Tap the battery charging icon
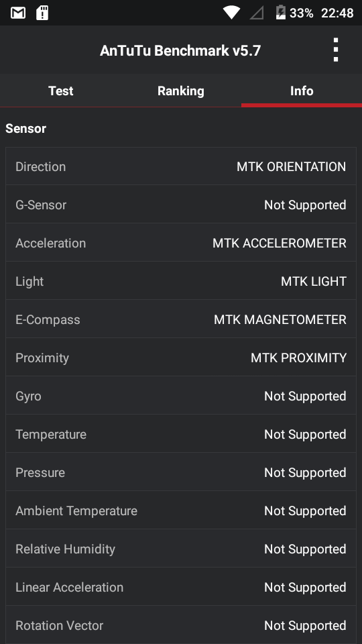Image resolution: width=362 pixels, height=644 pixels. [280, 12]
